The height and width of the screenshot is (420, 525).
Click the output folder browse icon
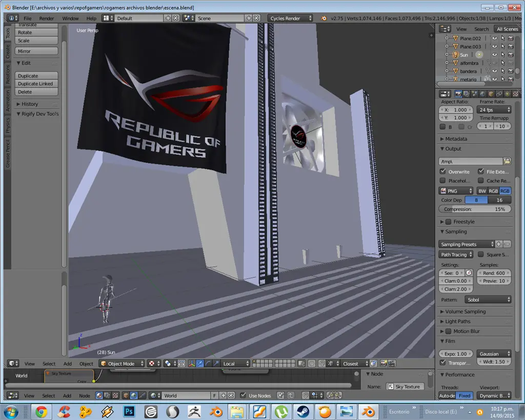click(x=507, y=162)
